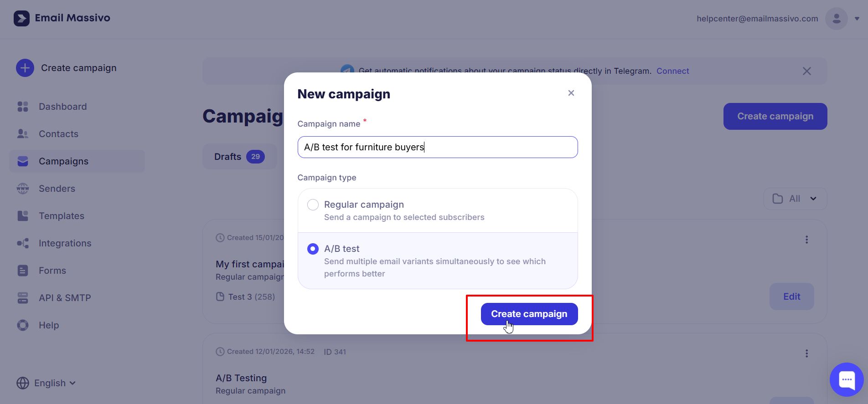
Task: Click the Email Massivo logo icon
Action: [21, 18]
